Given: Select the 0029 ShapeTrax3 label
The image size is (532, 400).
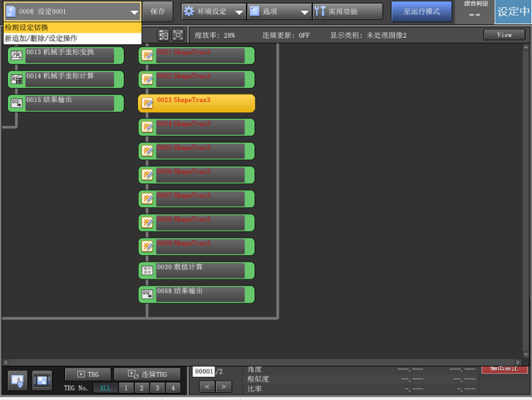Looking at the screenshot, I should 184,244.
